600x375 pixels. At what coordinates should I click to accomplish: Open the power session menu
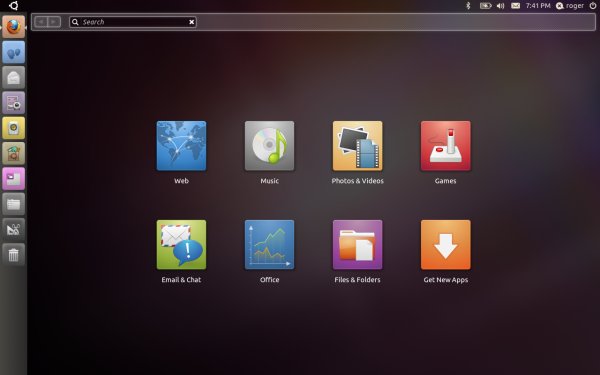click(593, 5)
